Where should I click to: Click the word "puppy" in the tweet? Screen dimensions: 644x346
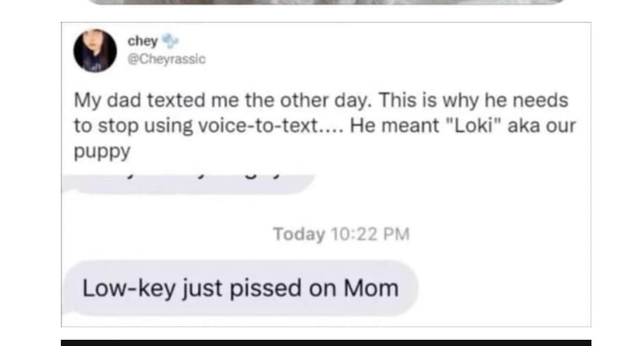click(101, 152)
